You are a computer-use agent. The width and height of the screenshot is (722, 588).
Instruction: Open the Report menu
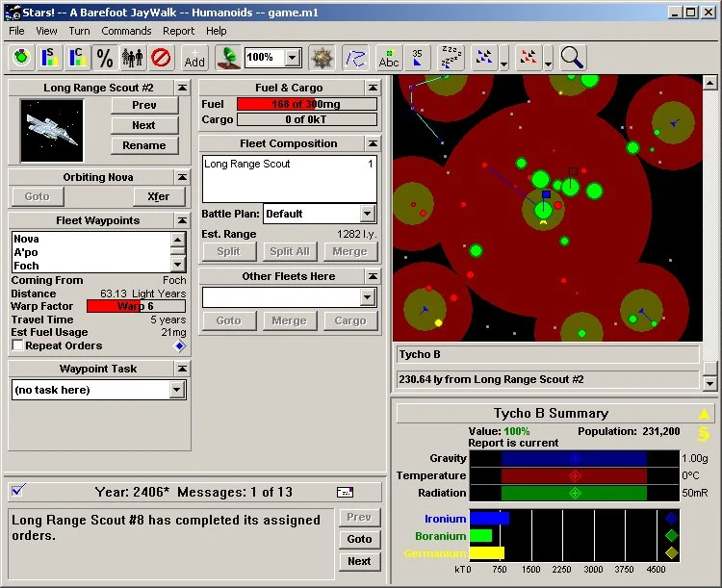point(178,31)
